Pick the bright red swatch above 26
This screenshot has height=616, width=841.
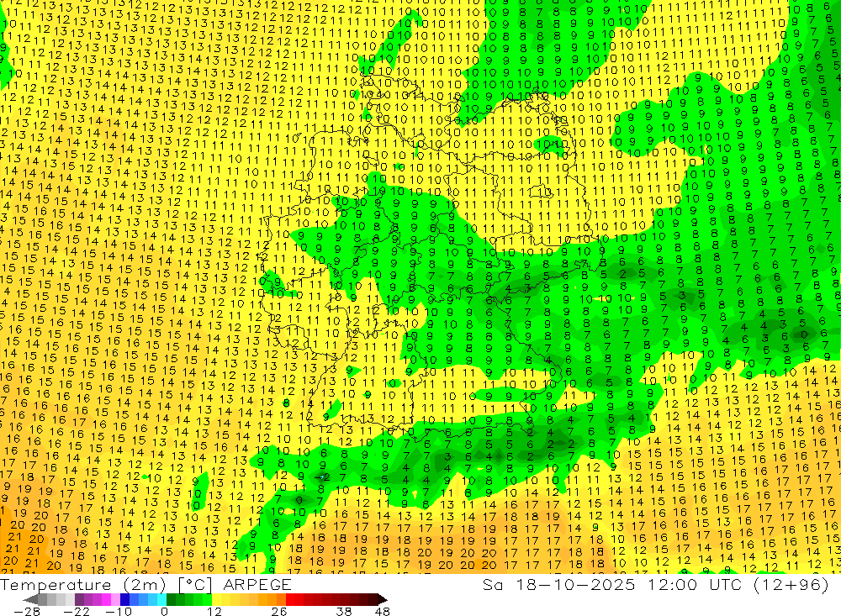tap(290, 599)
